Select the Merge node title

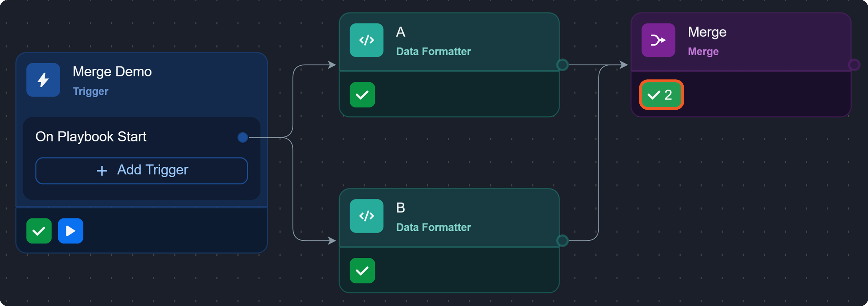click(x=707, y=32)
